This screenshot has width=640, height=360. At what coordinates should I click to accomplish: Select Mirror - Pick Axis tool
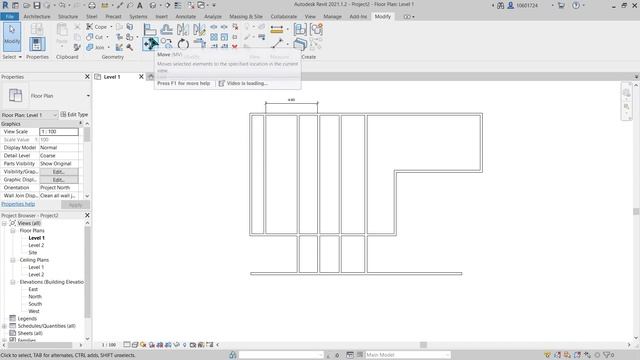182,29
